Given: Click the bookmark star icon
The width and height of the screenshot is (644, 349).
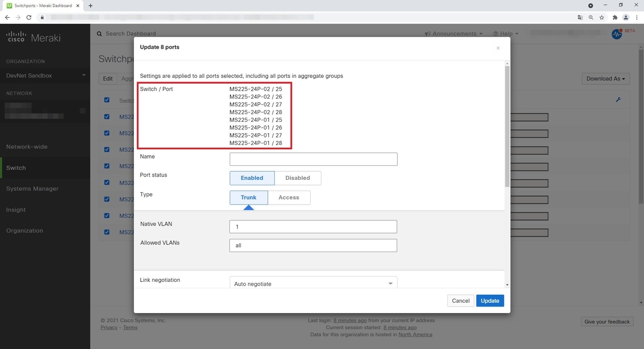Looking at the screenshot, I should (602, 17).
